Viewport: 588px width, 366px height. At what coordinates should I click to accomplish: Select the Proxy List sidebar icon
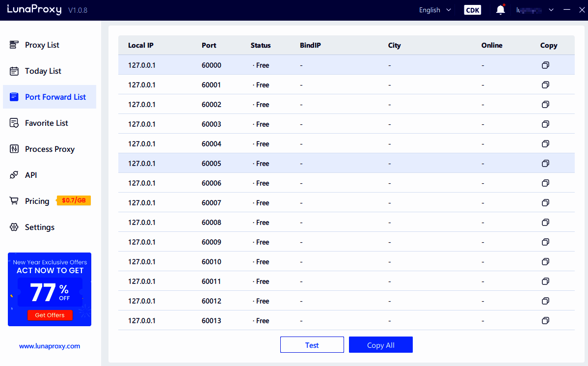13,45
